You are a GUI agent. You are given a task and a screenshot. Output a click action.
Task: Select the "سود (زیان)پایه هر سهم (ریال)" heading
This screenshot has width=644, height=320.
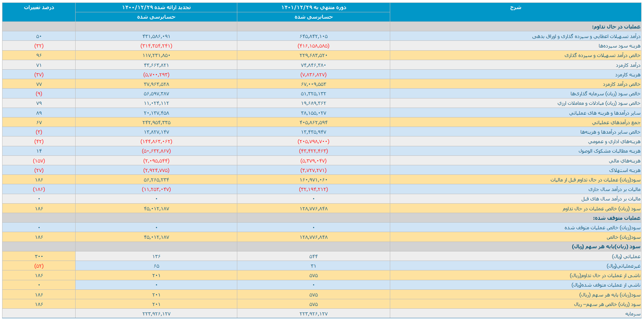pyautogui.click(x=606, y=247)
